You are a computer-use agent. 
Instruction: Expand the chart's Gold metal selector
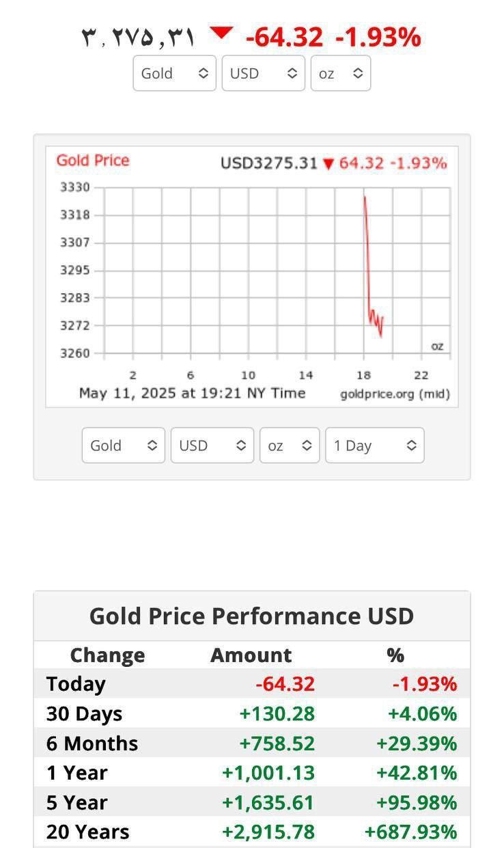click(x=124, y=446)
